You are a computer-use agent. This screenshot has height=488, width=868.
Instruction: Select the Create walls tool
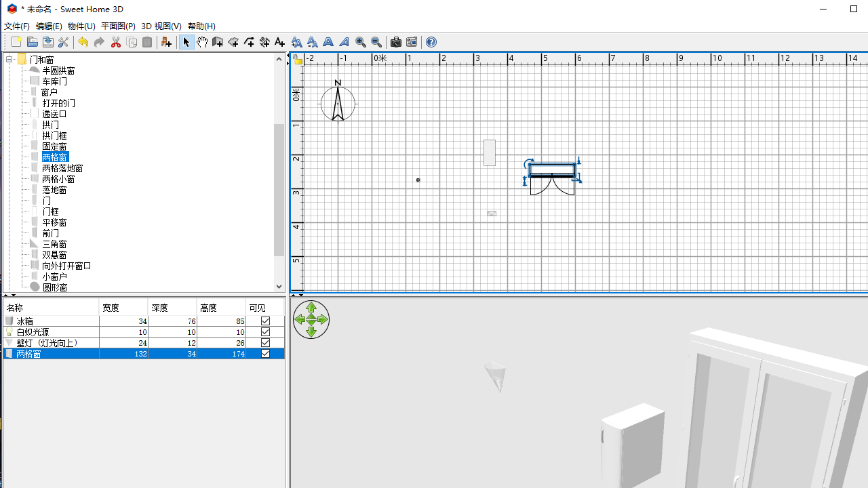(x=218, y=42)
